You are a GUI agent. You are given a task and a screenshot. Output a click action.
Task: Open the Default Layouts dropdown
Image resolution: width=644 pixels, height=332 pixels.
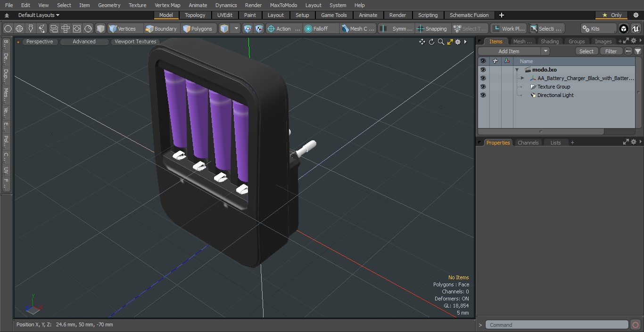(39, 15)
